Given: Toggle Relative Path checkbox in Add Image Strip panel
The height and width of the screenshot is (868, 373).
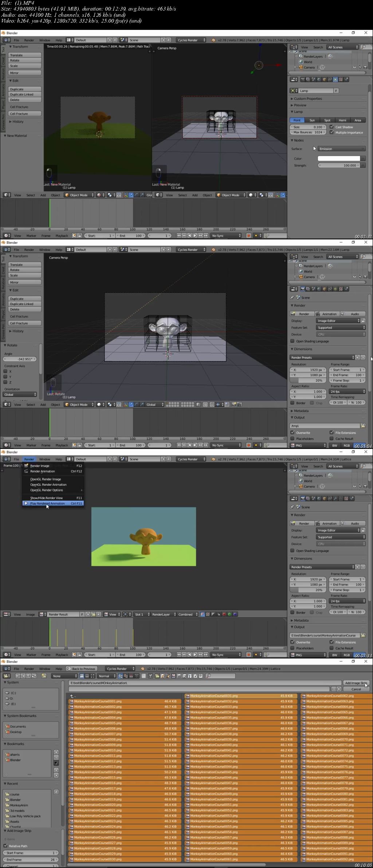Looking at the screenshot, I should [5, 846].
